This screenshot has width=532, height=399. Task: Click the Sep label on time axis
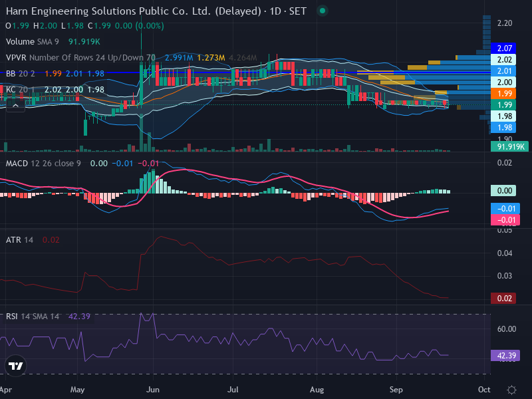click(396, 390)
